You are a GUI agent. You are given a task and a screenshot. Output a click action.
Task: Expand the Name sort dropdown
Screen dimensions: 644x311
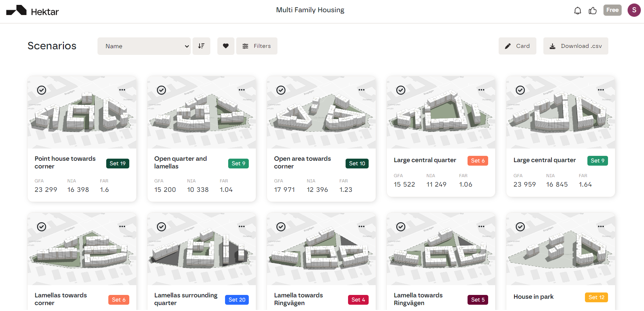pos(144,46)
